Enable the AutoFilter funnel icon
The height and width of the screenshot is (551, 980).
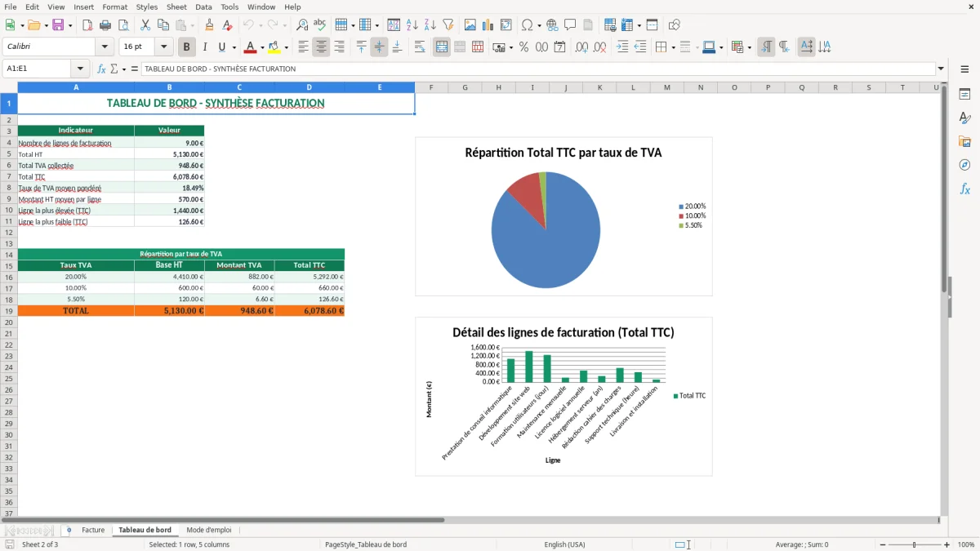click(x=448, y=25)
